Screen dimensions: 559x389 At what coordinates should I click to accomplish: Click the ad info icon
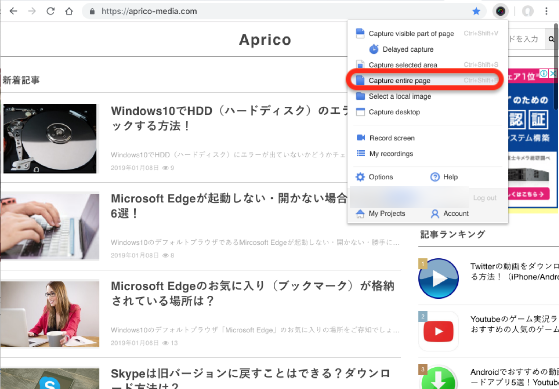tap(544, 74)
